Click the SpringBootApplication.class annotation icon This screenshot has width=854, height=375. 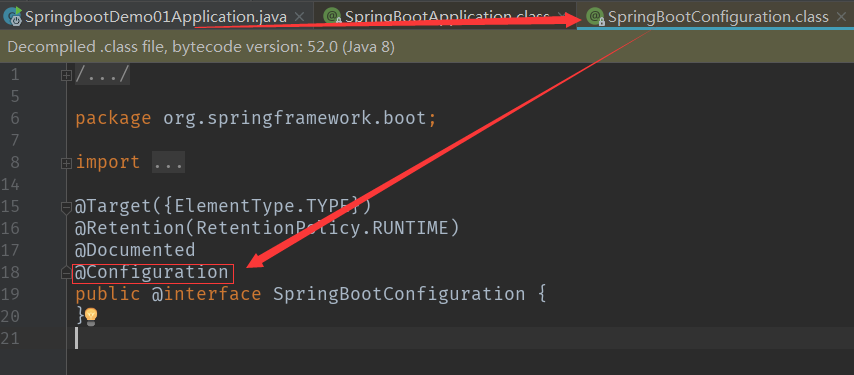[332, 17]
